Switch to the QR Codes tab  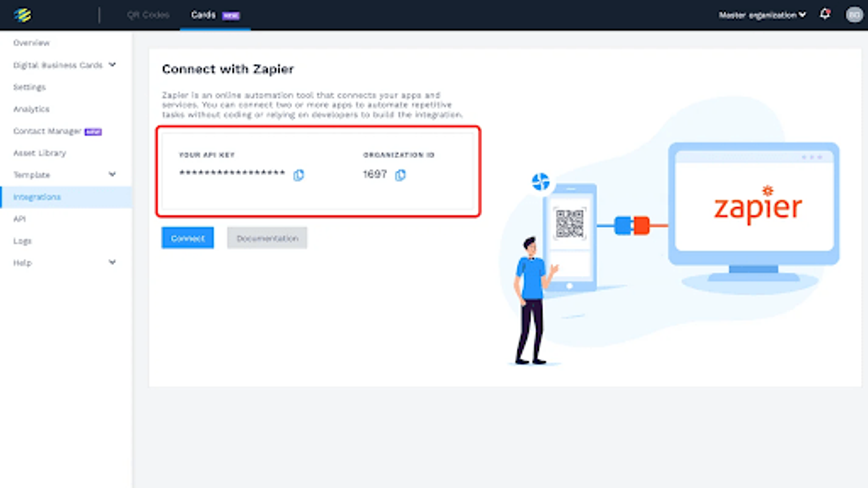[148, 15]
